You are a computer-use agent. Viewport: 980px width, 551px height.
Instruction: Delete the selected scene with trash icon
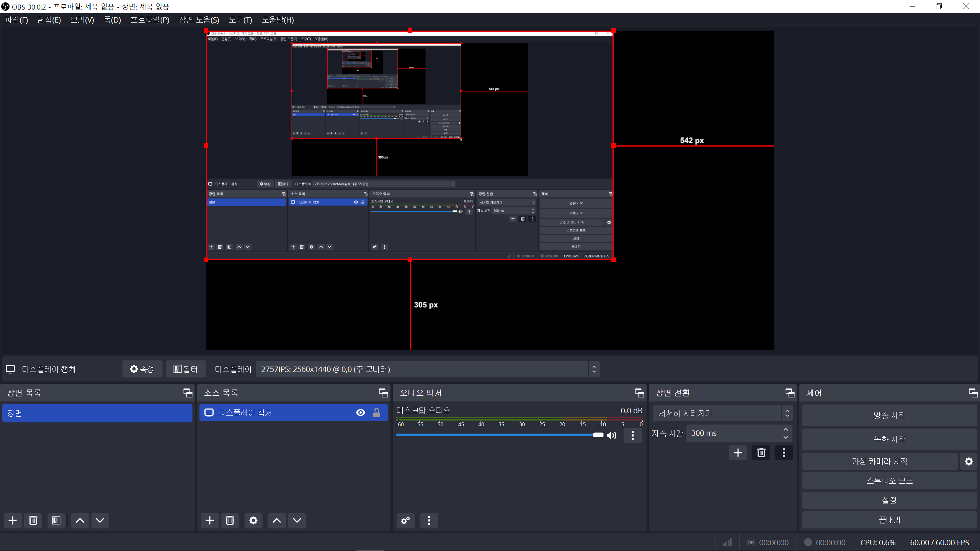(33, 520)
